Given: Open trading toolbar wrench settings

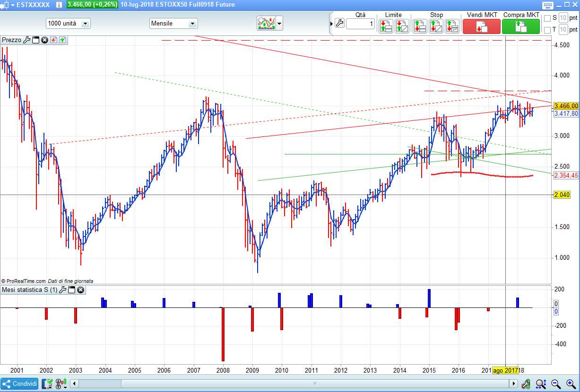Looking at the screenshot, I should pyautogui.click(x=339, y=23).
